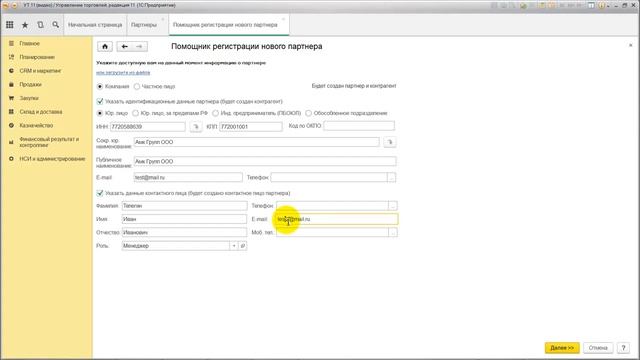640x360 pixels.
Task: Open the Роль value with open icon
Action: pyautogui.click(x=242, y=246)
